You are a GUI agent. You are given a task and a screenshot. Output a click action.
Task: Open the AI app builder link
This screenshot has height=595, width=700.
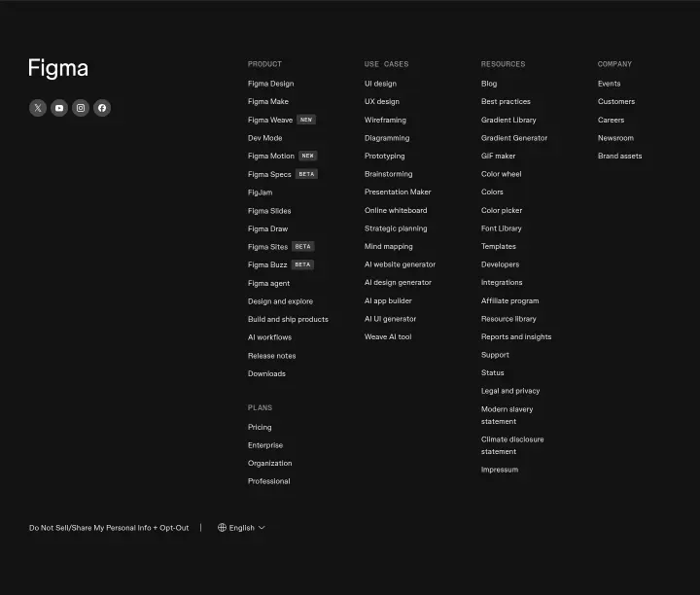point(388,300)
